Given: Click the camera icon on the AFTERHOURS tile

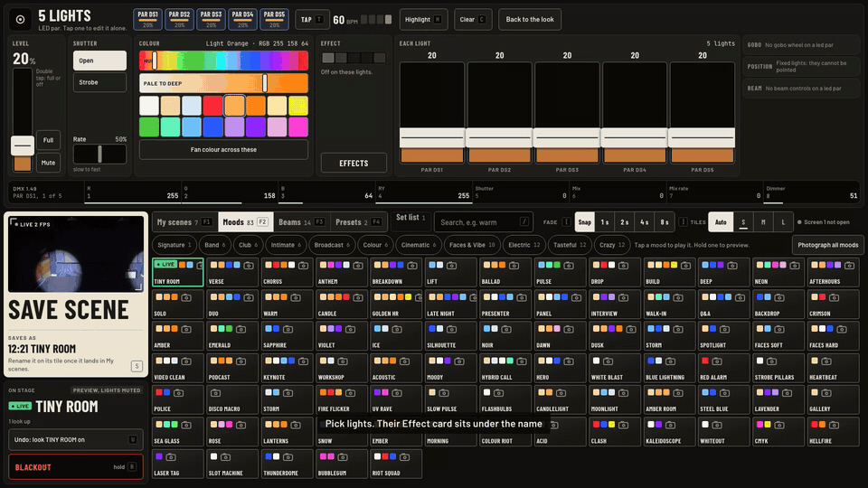Looking at the screenshot, I should click(x=849, y=266).
